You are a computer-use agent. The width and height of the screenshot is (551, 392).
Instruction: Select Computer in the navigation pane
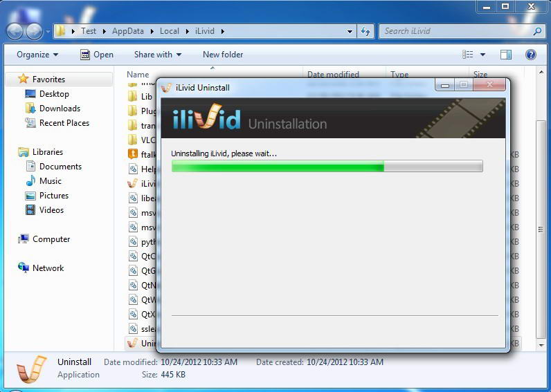51,239
